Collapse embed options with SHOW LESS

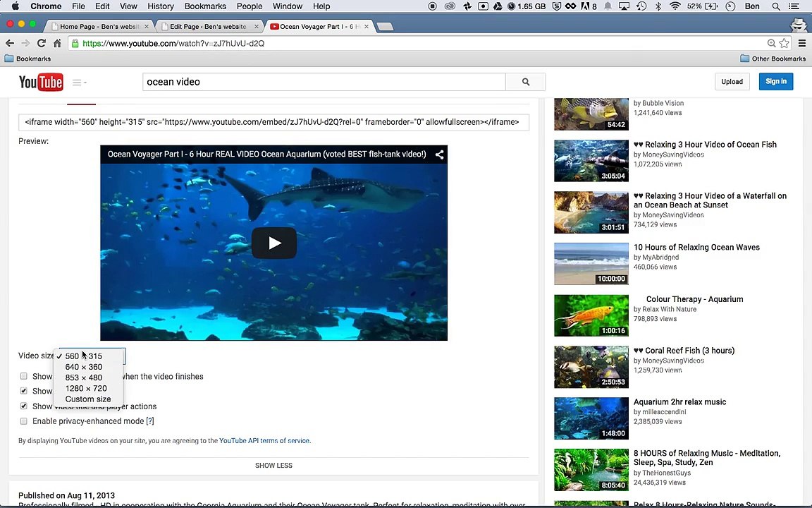click(x=273, y=466)
